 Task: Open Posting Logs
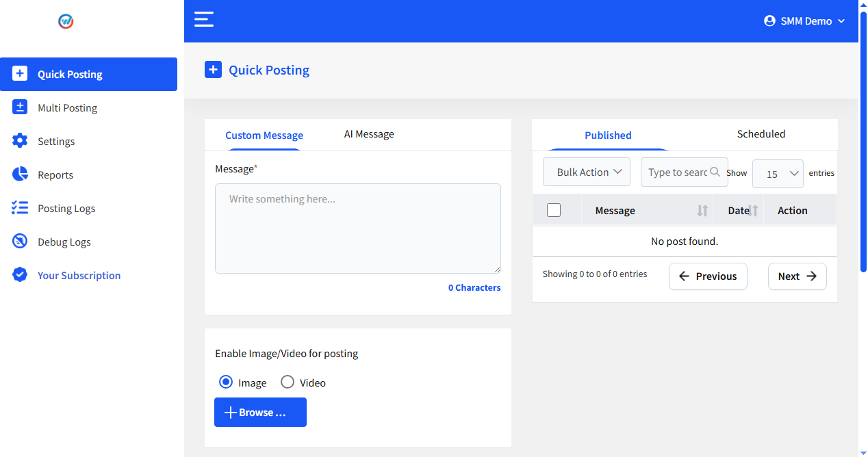[x=88, y=208]
